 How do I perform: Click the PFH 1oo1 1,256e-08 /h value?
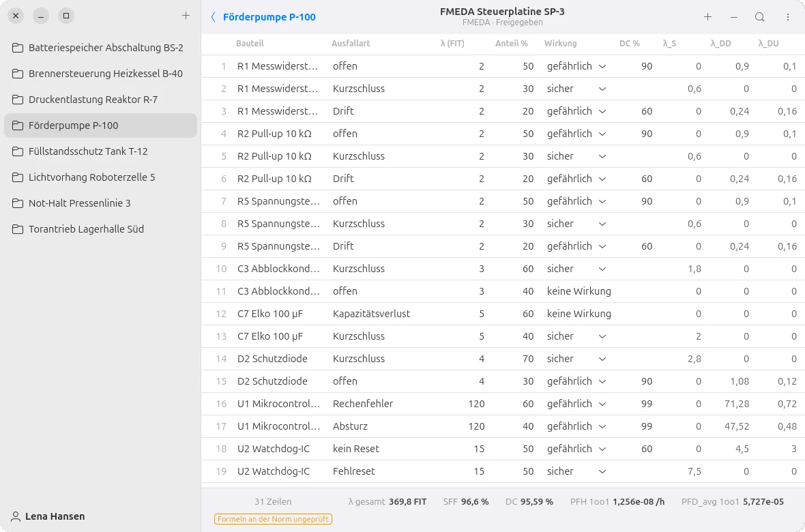pyautogui.click(x=617, y=502)
